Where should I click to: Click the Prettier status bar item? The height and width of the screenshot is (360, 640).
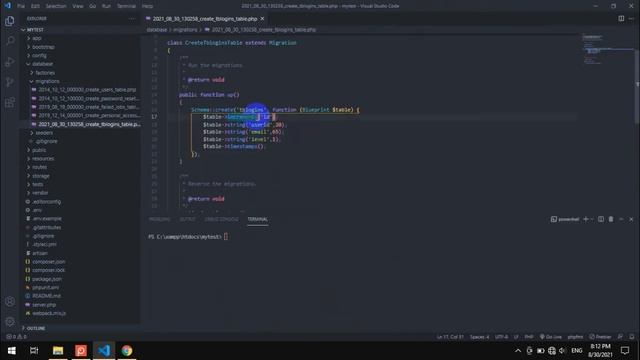click(x=600, y=337)
